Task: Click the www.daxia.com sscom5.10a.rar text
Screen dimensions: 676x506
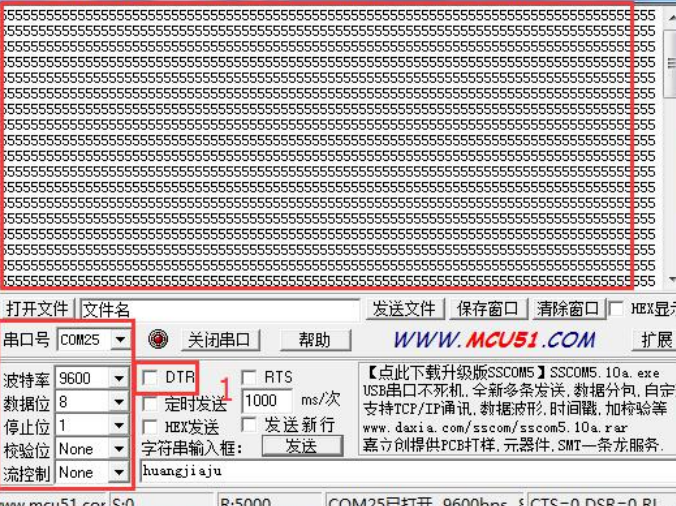Action: click(x=495, y=428)
